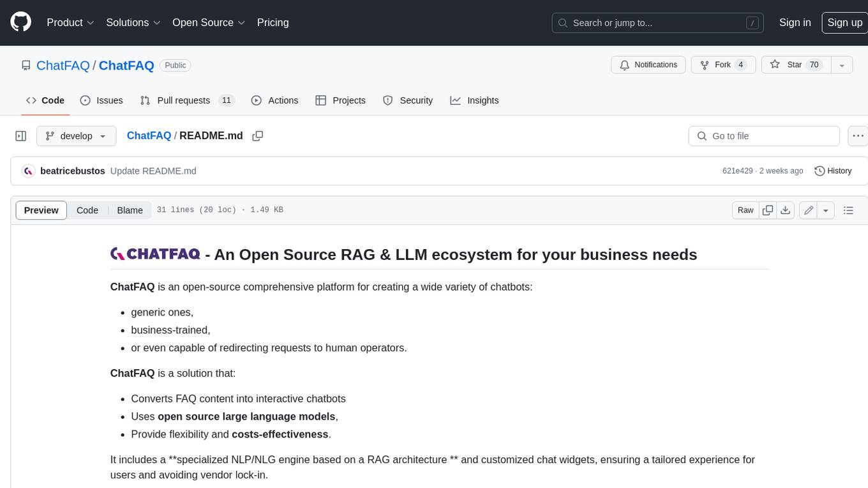
Task: Open the Pull requests tab
Action: click(187, 100)
